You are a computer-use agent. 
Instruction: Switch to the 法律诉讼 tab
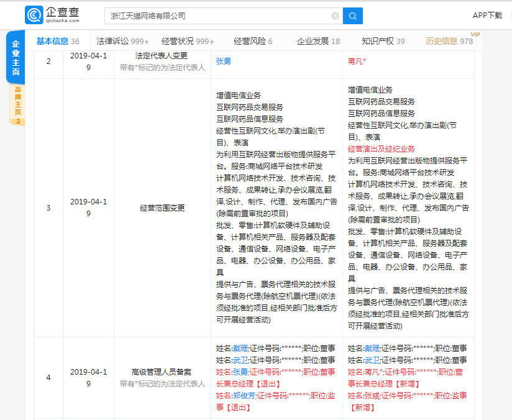[x=122, y=41]
